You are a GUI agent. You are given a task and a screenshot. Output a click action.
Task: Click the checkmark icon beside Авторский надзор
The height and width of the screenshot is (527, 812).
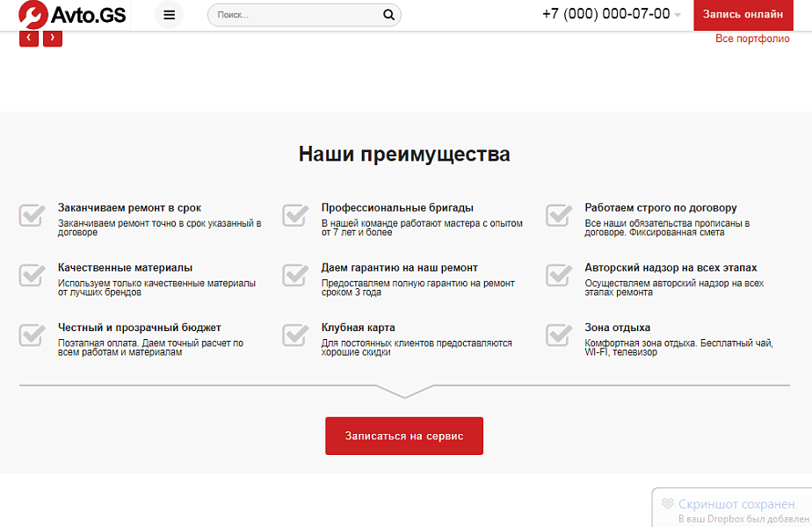click(559, 275)
